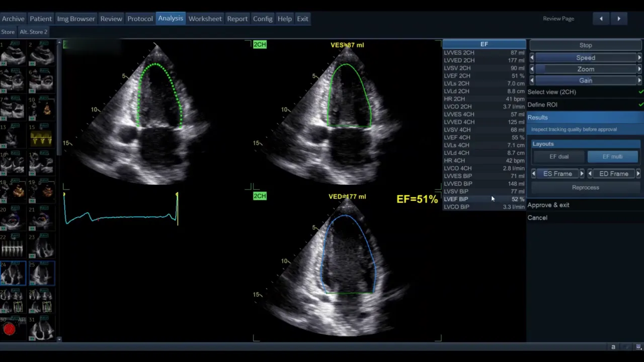Go to previous review page arrow
The image size is (644, 362).
coord(601,19)
